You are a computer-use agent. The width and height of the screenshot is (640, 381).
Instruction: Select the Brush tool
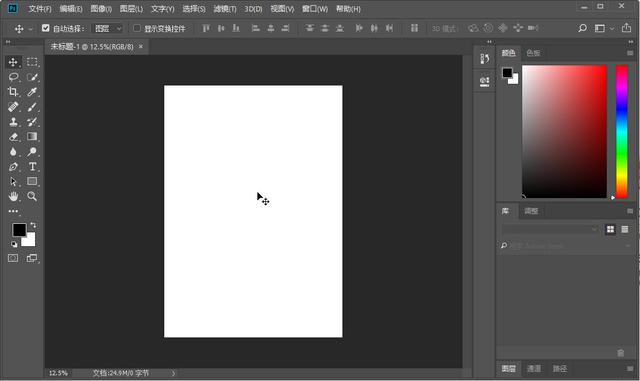tap(32, 107)
